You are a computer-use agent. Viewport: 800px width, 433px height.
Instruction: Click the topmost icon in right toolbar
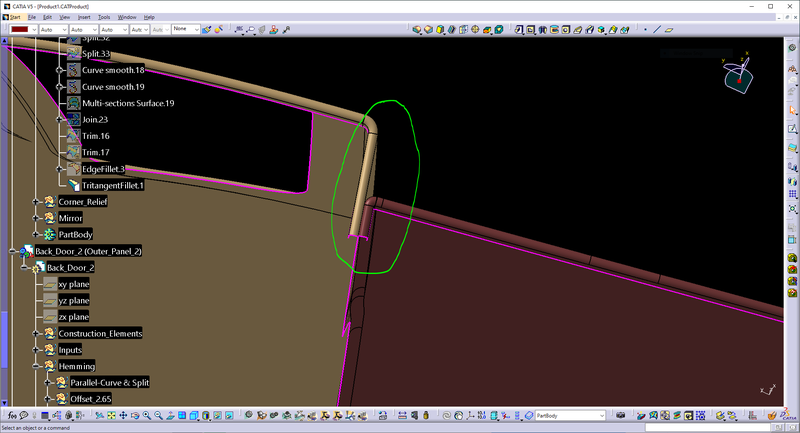pos(792,47)
